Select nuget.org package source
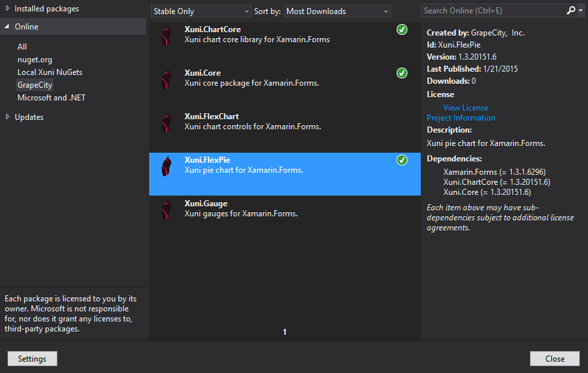 (35, 60)
